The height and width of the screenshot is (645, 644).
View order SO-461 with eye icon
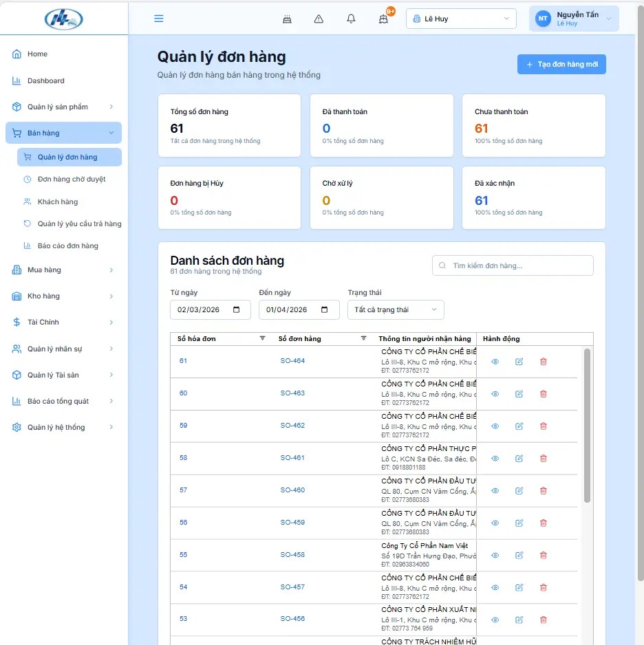(495, 458)
